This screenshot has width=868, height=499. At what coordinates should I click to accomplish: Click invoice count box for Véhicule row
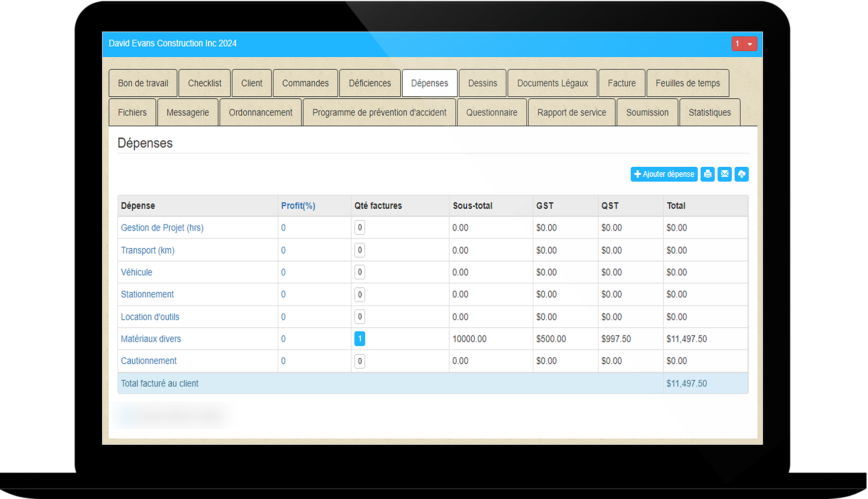[360, 272]
